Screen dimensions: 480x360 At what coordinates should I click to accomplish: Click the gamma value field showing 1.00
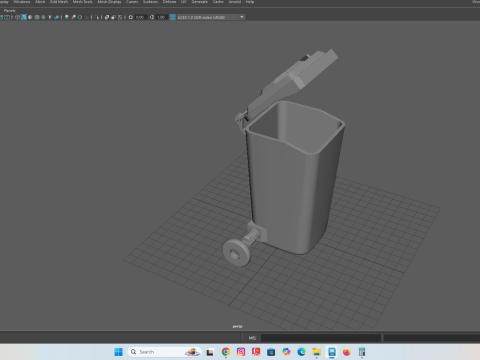[161, 17]
